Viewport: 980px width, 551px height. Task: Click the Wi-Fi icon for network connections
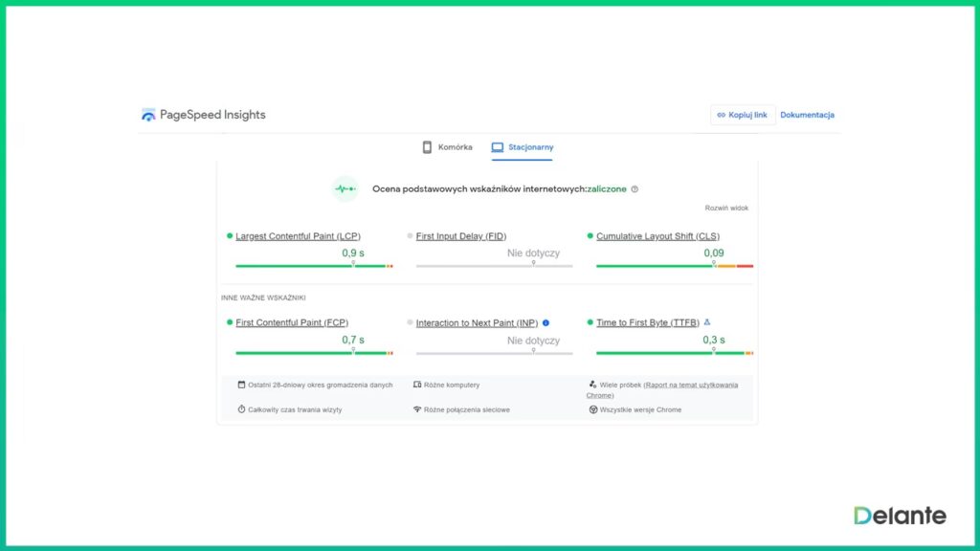tap(417, 409)
